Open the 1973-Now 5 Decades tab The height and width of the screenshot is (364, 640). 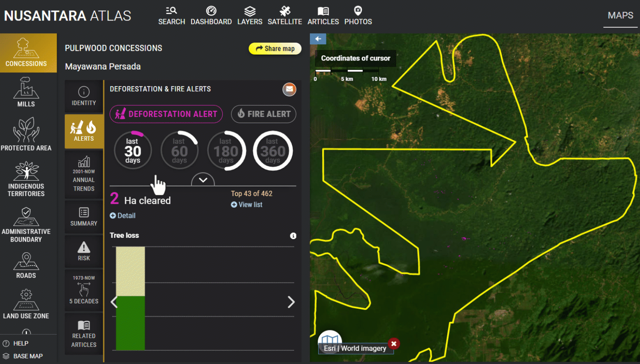(84, 290)
